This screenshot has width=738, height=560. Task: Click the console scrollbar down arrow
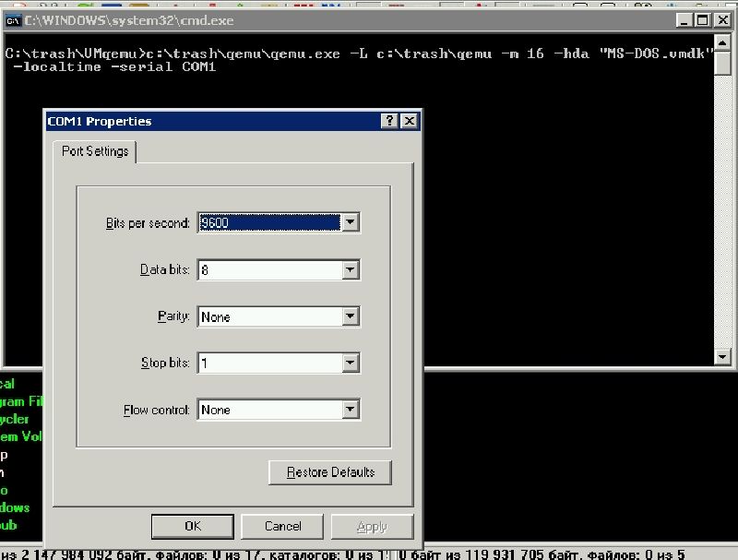pyautogui.click(x=723, y=356)
